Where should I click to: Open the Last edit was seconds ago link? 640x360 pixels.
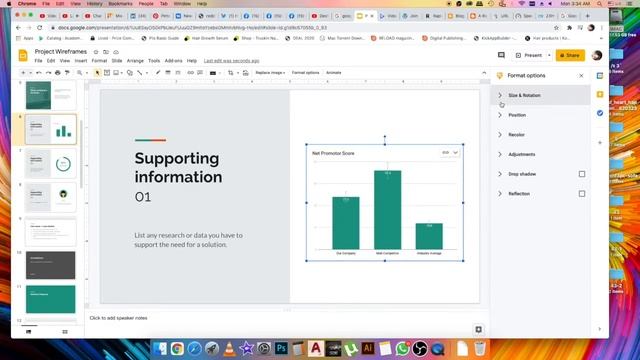(x=231, y=61)
